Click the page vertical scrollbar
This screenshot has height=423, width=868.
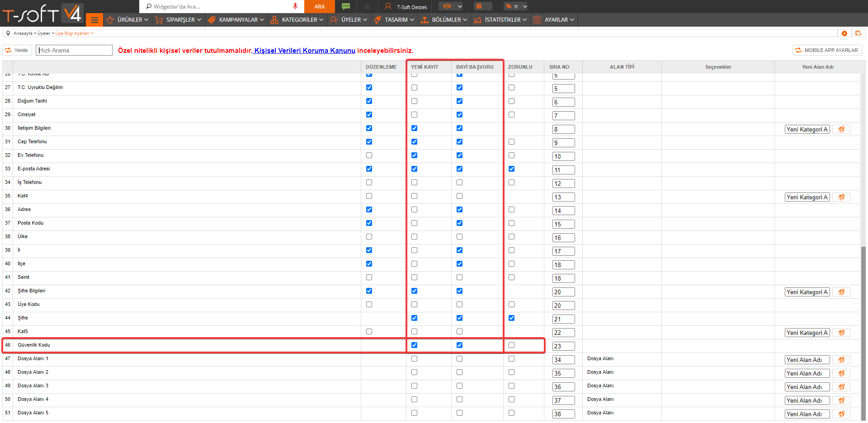(x=864, y=334)
